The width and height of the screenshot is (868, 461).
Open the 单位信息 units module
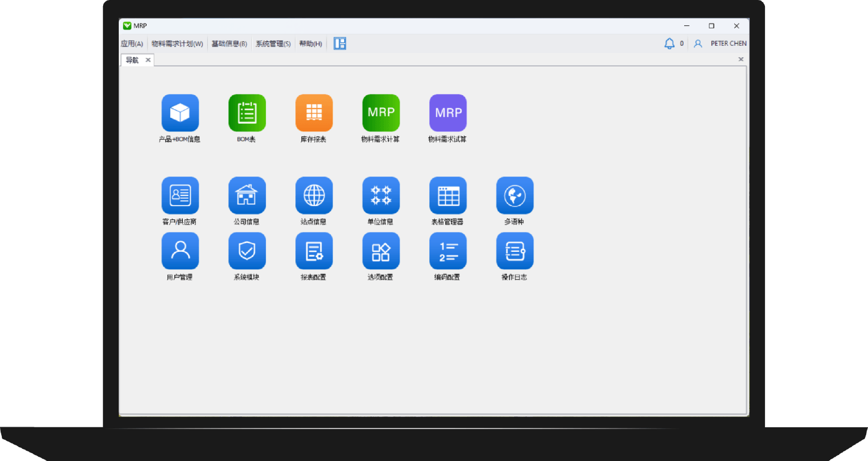[x=381, y=195]
